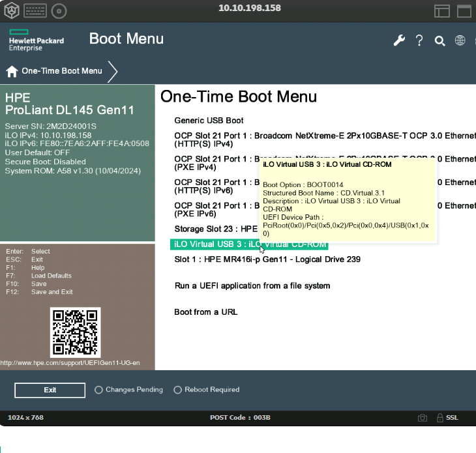Click Structured Boot Name CD.Virtual.3.1 text

point(323,193)
